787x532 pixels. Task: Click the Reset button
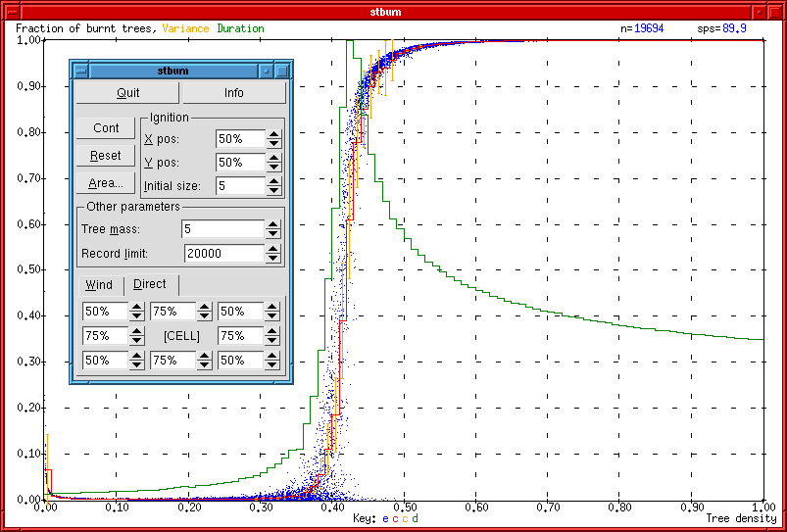(x=106, y=156)
